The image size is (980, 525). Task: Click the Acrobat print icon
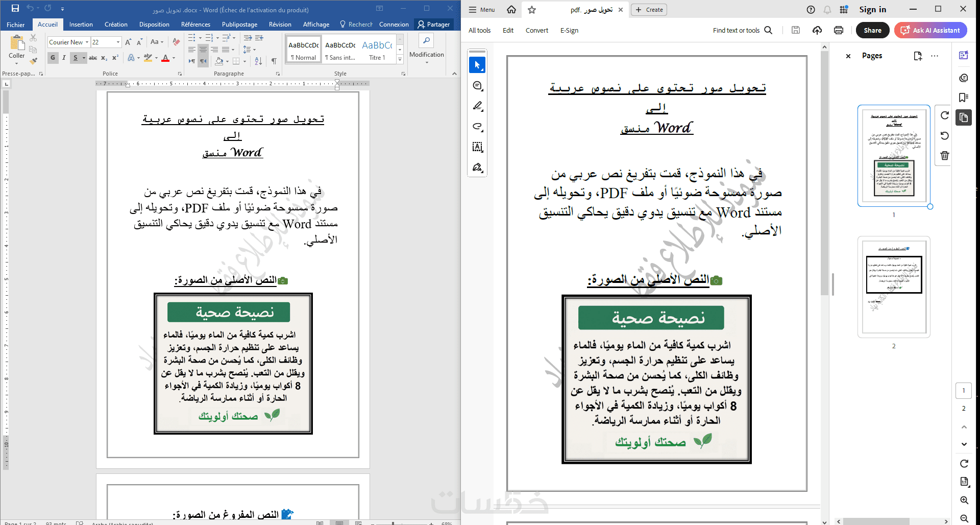pos(839,30)
